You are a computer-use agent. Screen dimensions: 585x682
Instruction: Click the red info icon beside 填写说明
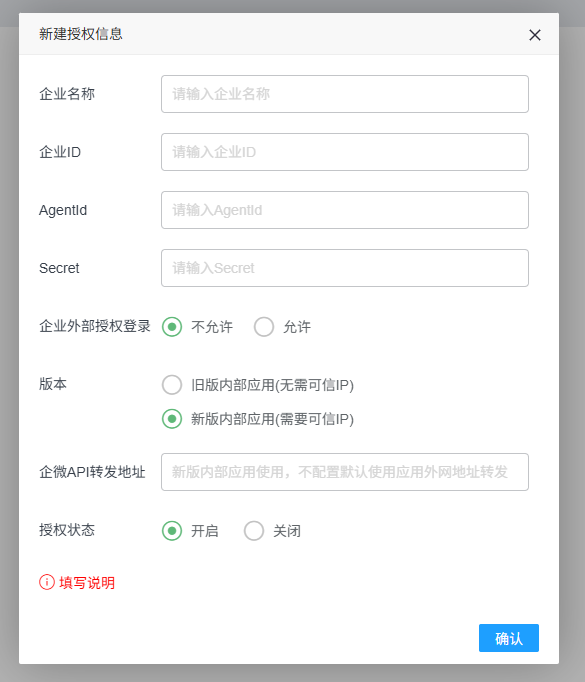click(x=47, y=582)
